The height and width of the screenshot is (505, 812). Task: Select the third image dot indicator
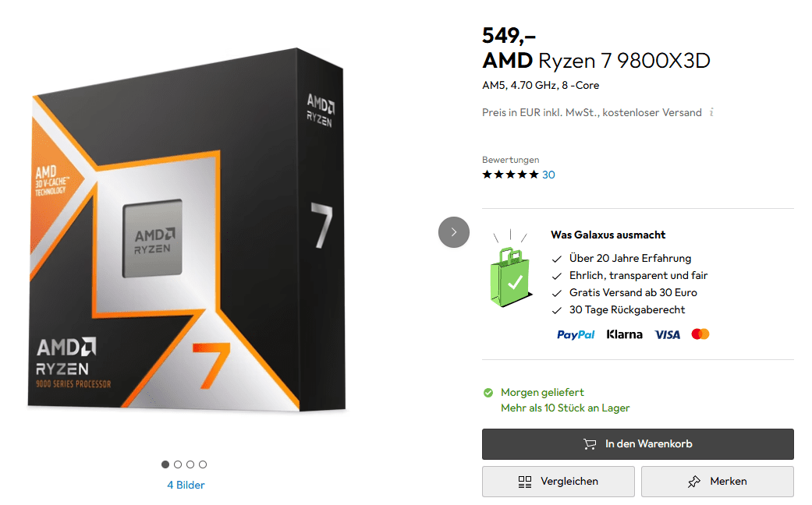190,464
